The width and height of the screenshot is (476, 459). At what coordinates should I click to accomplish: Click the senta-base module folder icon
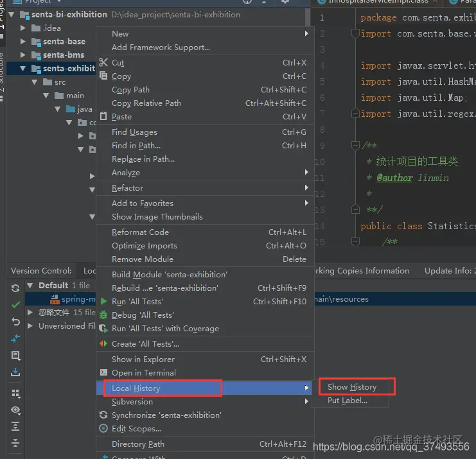[x=37, y=42]
